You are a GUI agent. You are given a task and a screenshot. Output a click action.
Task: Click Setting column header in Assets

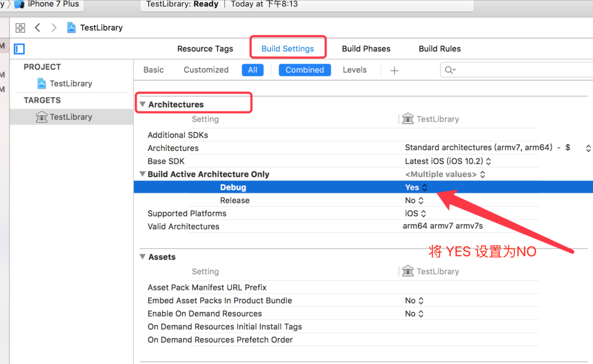point(205,271)
